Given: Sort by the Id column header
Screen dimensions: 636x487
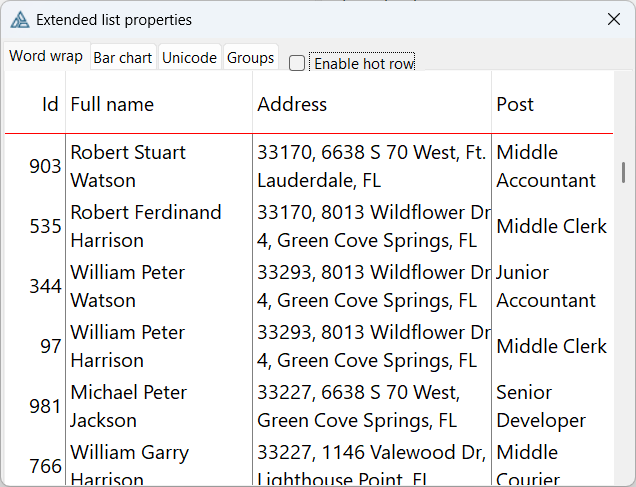Looking at the screenshot, I should (x=36, y=104).
